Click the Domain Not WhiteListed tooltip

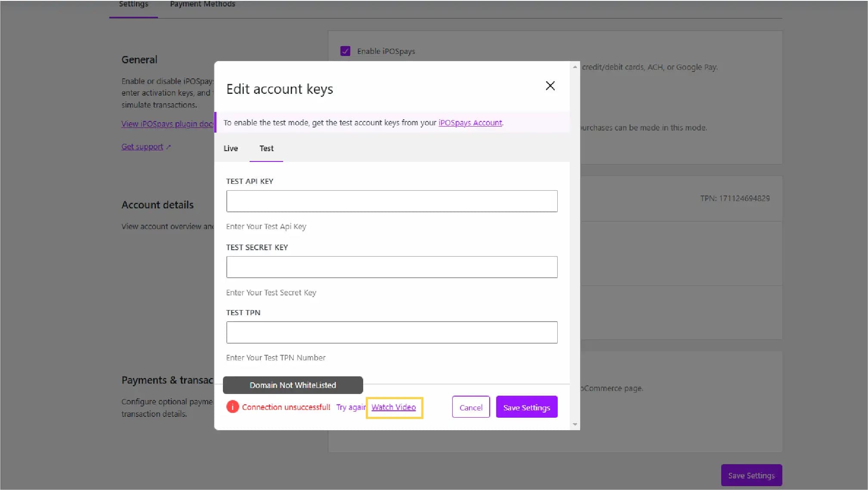[293, 385]
